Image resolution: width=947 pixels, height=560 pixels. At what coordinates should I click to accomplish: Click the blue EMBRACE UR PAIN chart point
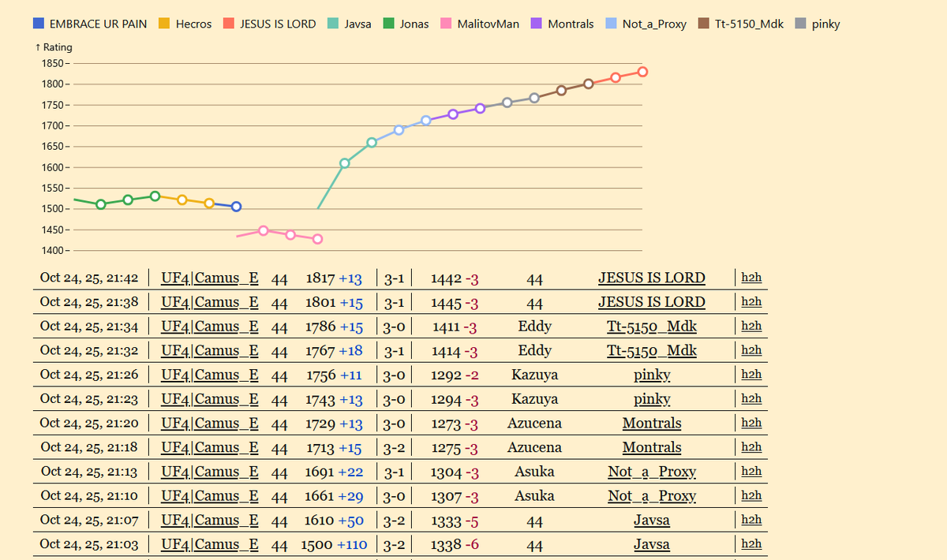(236, 207)
